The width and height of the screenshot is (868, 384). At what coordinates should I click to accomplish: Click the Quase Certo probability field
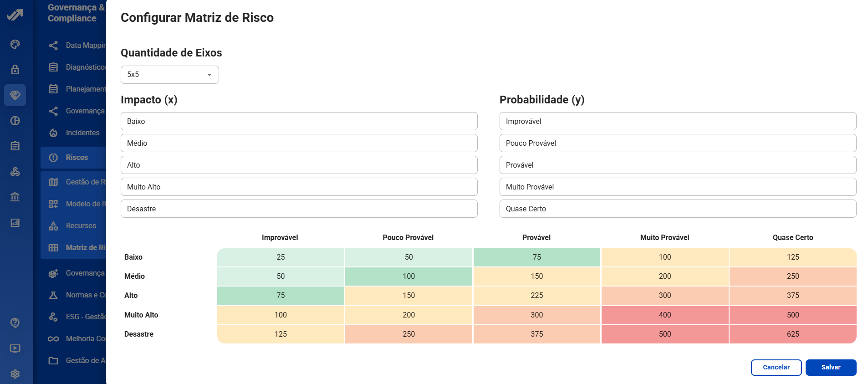tap(678, 209)
